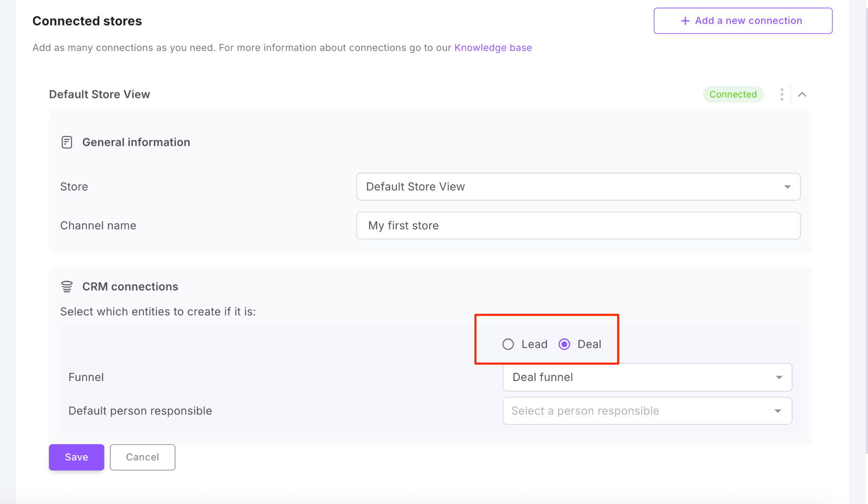868x504 pixels.
Task: Open the Deal funnel dropdown
Action: tap(647, 377)
